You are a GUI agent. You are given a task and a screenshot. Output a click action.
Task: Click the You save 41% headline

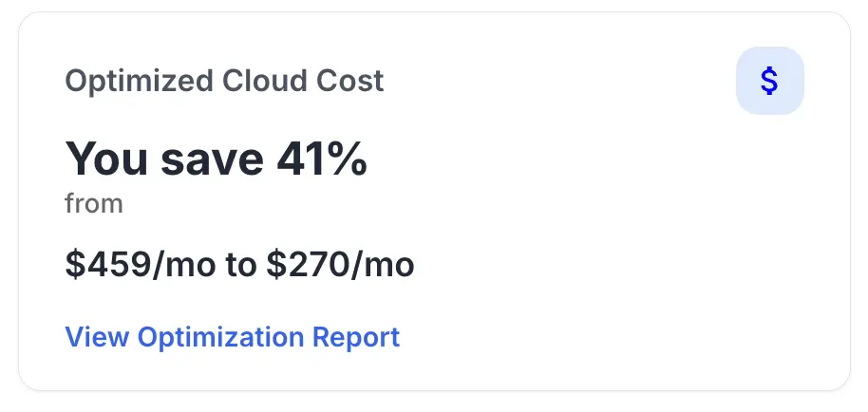217,159
